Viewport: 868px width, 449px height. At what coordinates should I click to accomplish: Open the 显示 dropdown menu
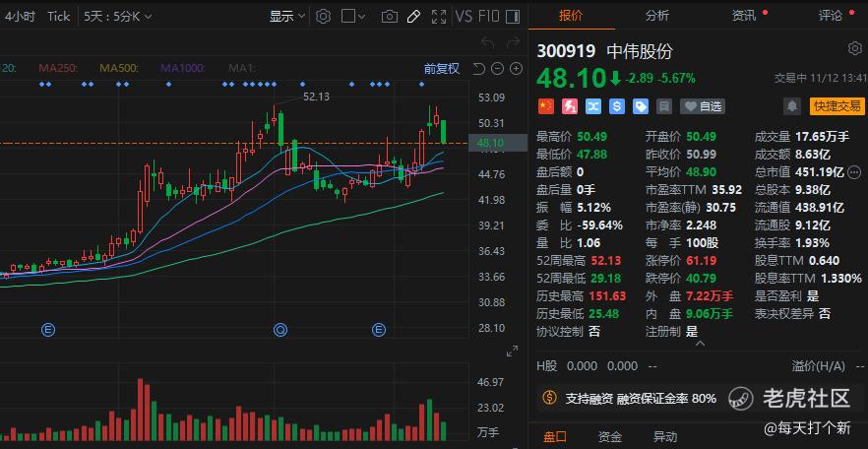[287, 17]
